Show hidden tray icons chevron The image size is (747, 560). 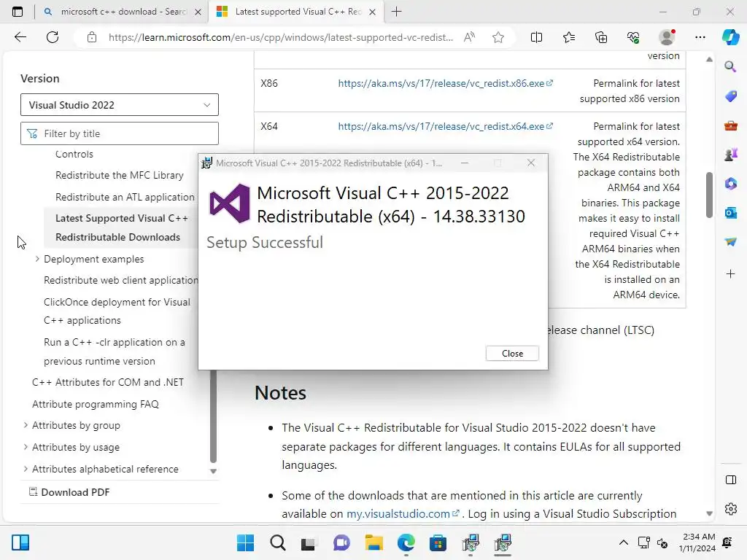623,542
